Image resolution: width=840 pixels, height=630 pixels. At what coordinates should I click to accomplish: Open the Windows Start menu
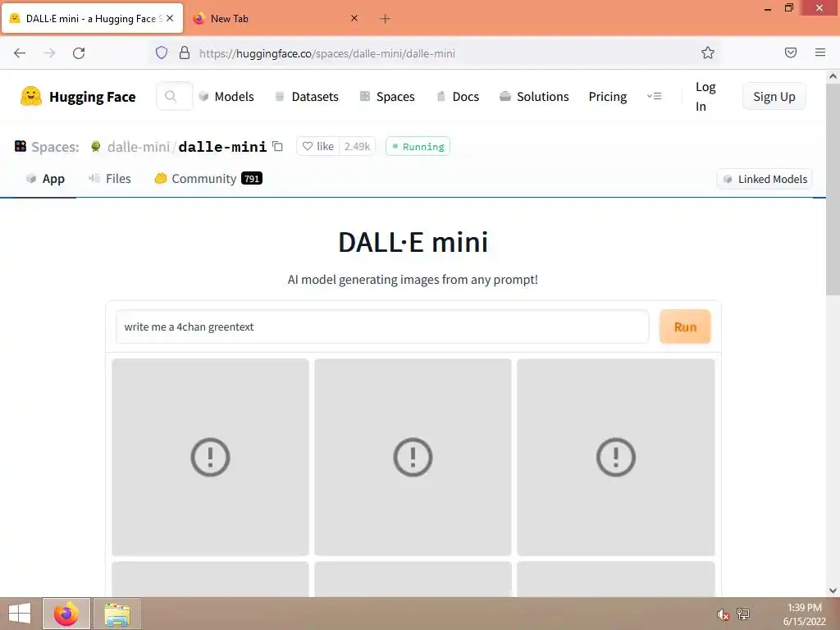pos(20,614)
